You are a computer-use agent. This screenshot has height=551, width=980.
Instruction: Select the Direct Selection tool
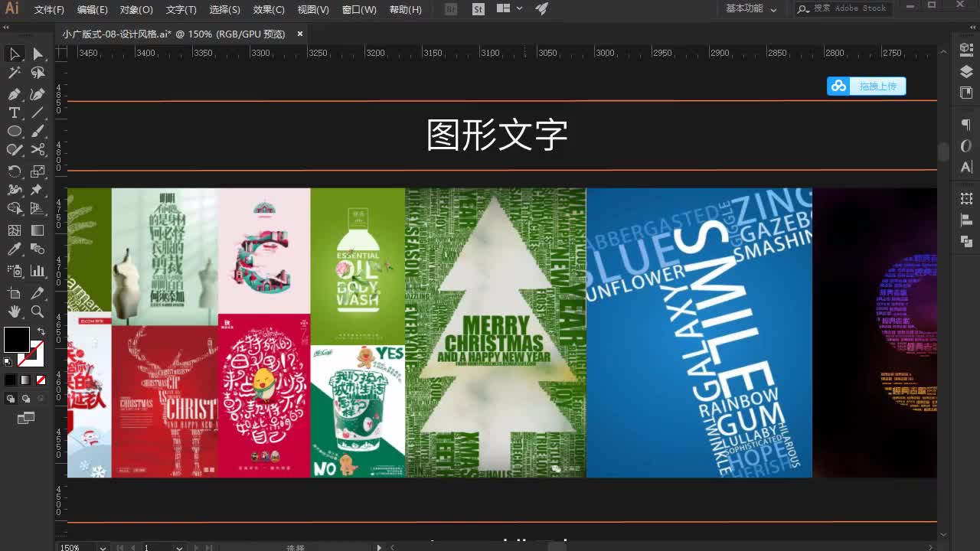pyautogui.click(x=38, y=54)
